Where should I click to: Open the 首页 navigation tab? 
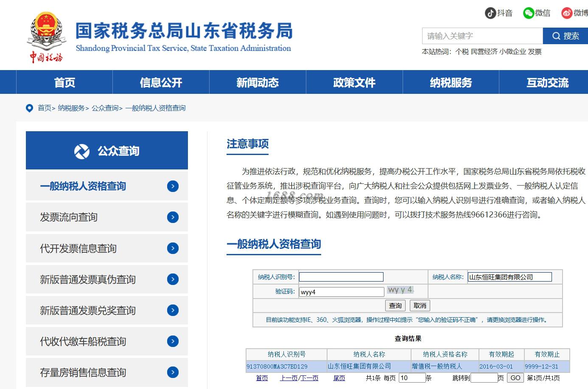tap(64, 82)
